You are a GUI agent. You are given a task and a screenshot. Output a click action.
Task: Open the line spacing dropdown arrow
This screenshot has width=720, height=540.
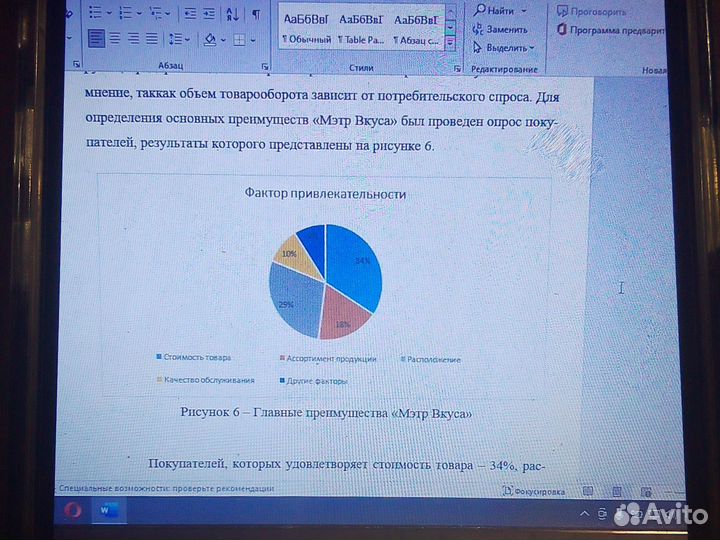click(187, 40)
